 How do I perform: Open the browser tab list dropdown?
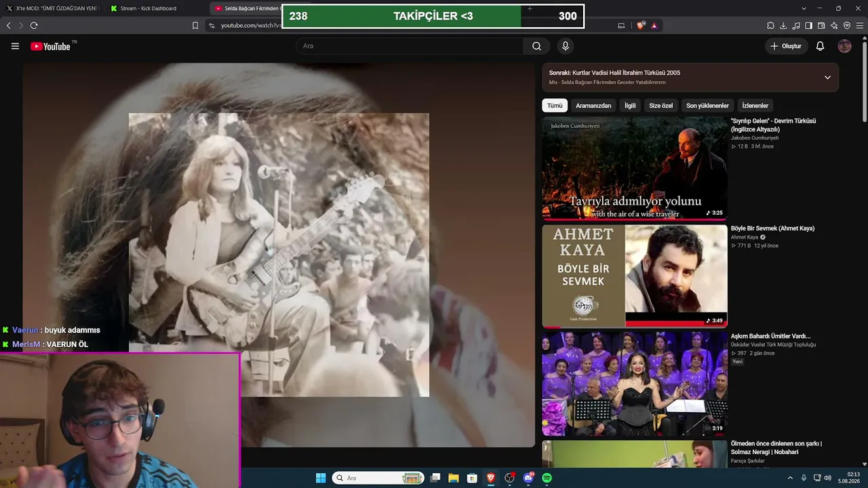[804, 8]
